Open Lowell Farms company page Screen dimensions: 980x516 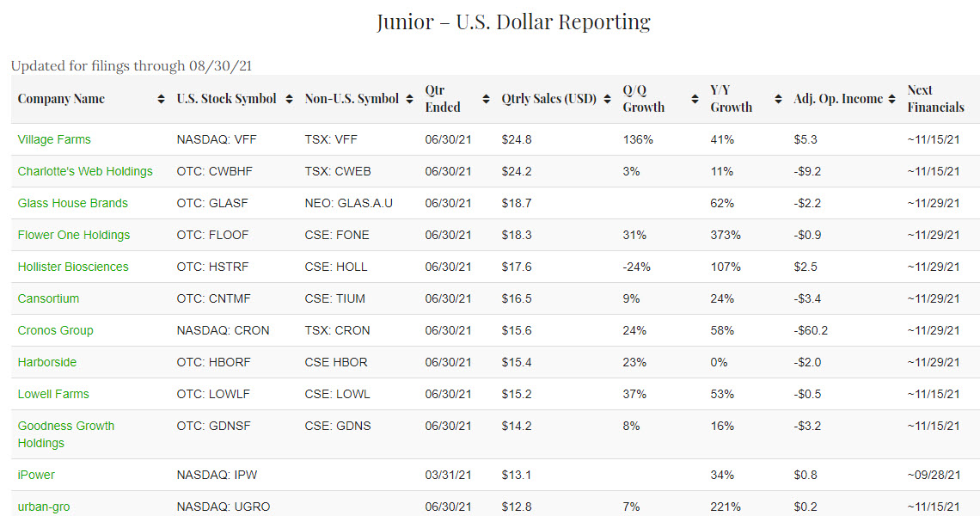(x=53, y=394)
